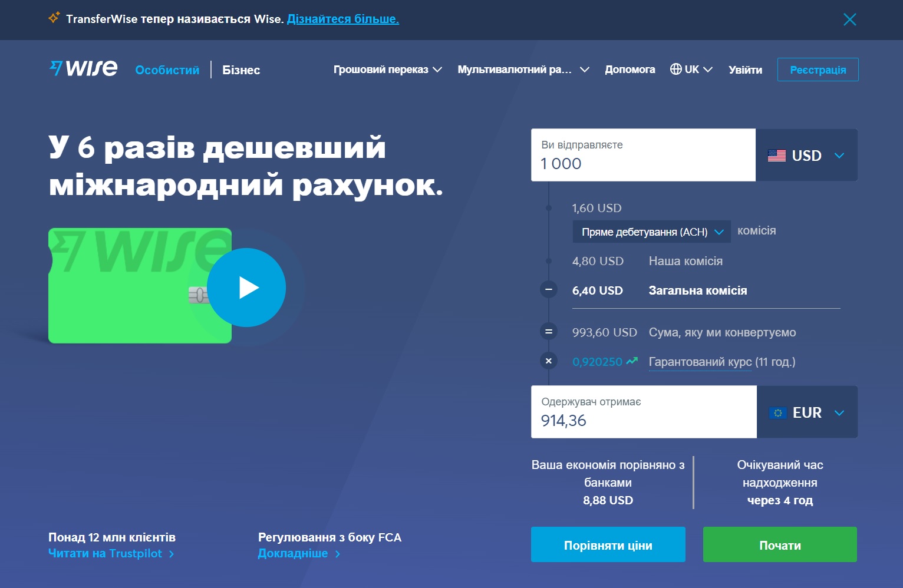Viewport: 903px width, 588px height.
Task: Click the 'через 4 год' arrival time
Action: (780, 500)
